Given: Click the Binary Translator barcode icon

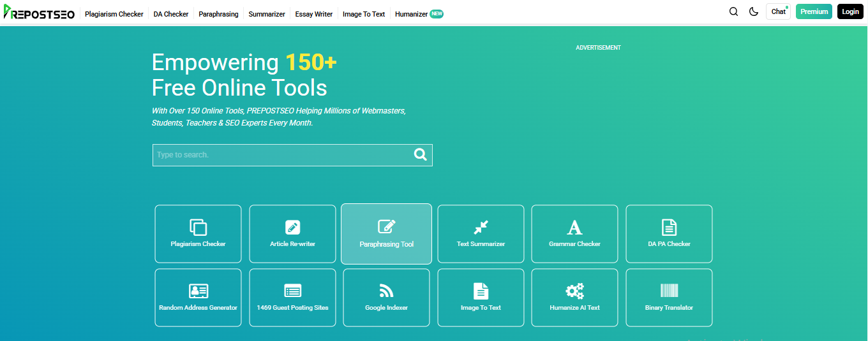Looking at the screenshot, I should point(669,291).
